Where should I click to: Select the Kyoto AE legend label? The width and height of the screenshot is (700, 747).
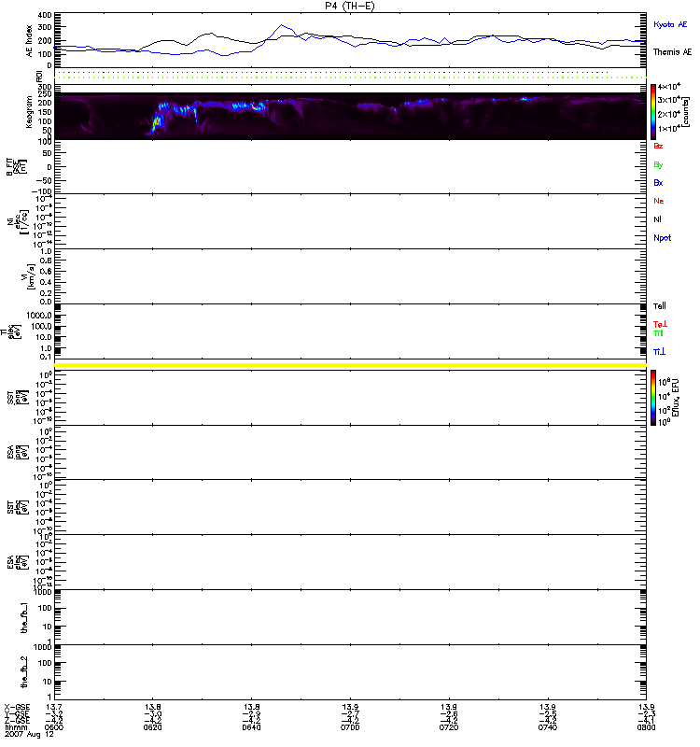(670, 24)
